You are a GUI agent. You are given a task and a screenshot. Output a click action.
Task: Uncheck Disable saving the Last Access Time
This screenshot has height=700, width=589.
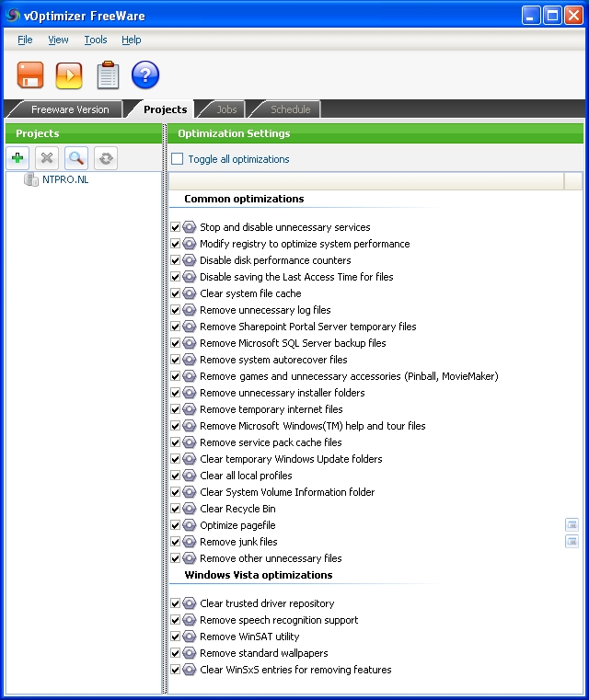(x=176, y=277)
